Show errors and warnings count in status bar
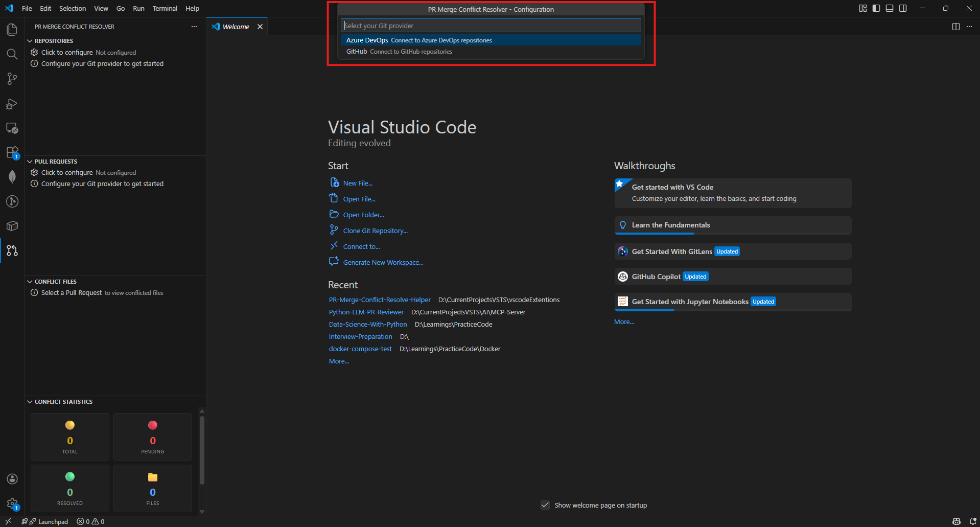This screenshot has height=527, width=980. pos(90,521)
